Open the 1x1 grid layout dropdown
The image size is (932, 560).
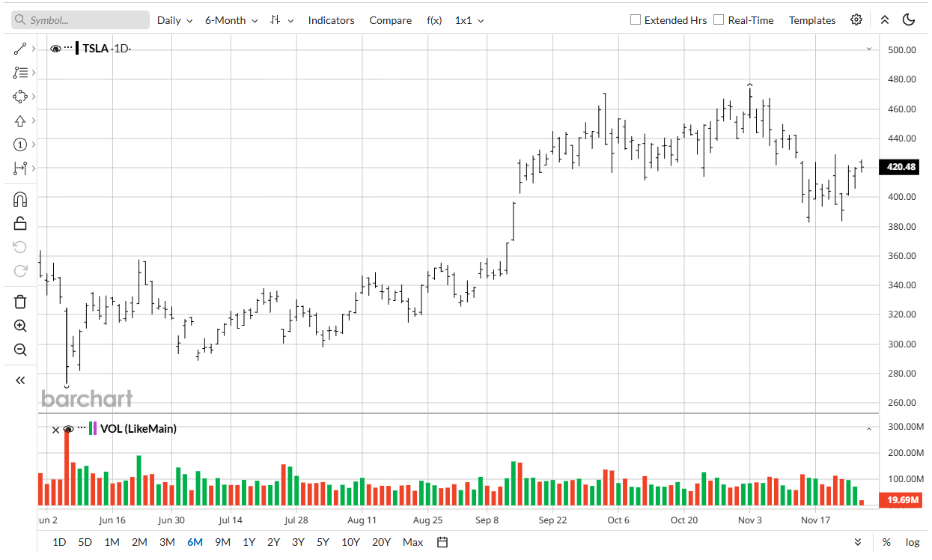click(469, 20)
